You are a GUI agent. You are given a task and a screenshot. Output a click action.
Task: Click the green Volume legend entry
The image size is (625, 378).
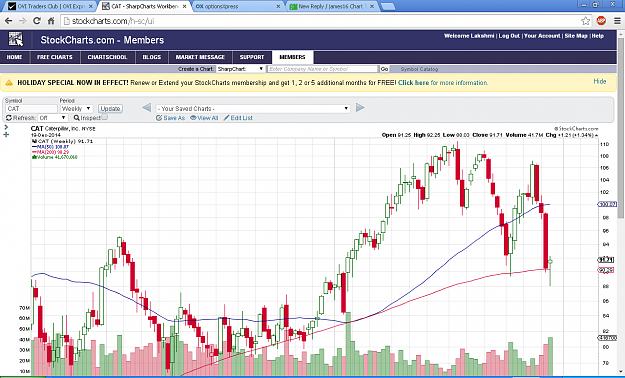[55, 157]
